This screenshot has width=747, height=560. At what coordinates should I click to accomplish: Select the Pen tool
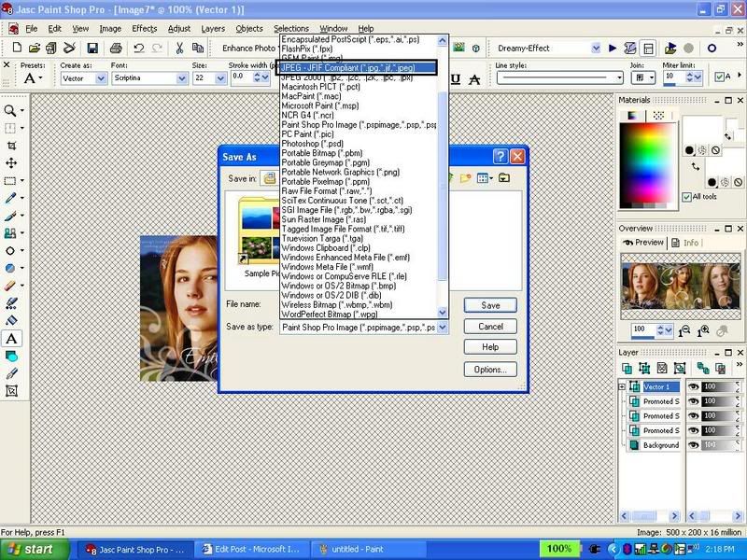coord(11,373)
